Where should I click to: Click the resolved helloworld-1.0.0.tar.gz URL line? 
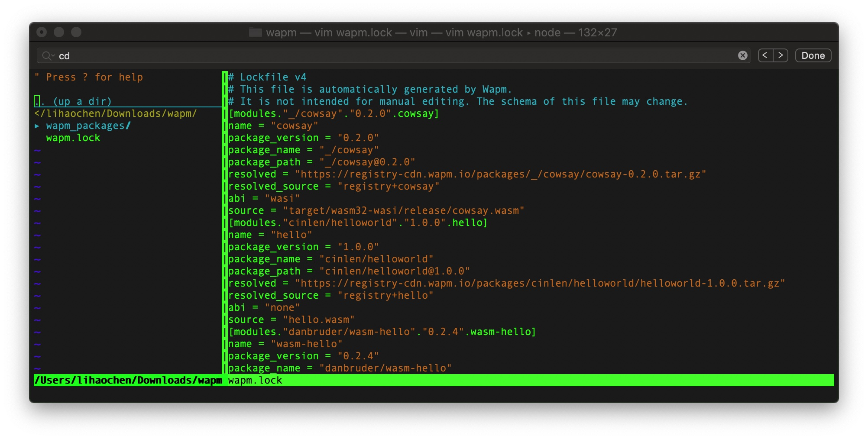coord(507,283)
